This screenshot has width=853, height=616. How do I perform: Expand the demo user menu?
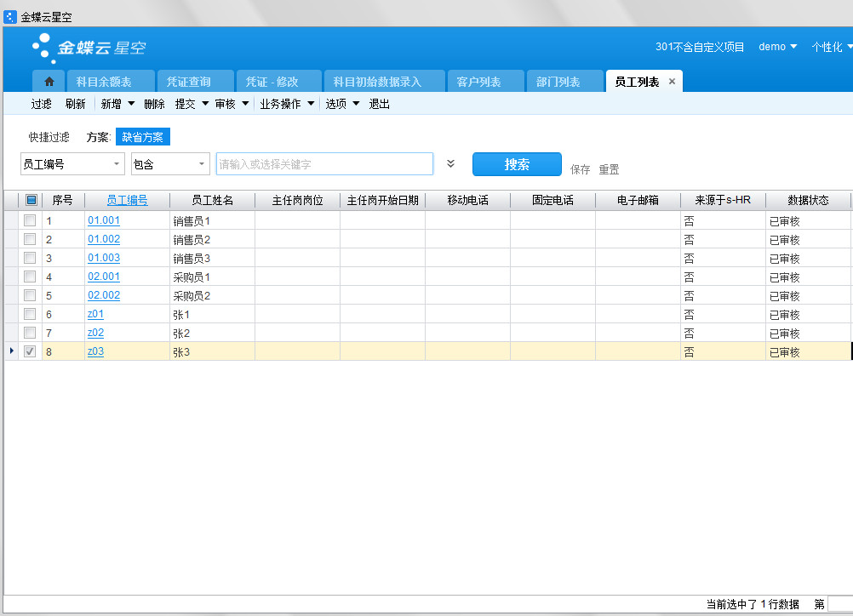[777, 47]
